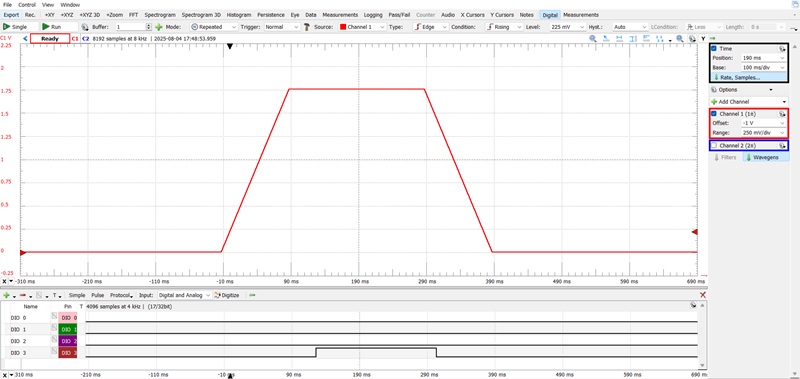This screenshot has height=379, width=800.
Task: Toggle the Export button
Action: 11,15
